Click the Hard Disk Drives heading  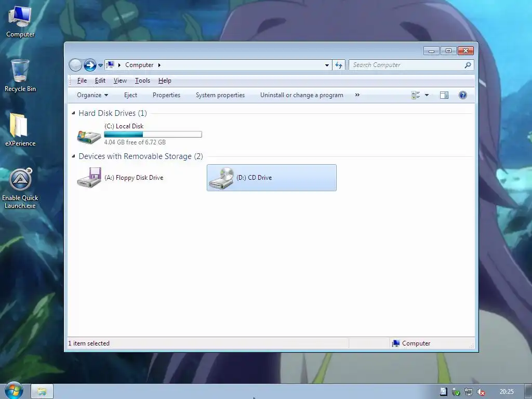tap(113, 113)
